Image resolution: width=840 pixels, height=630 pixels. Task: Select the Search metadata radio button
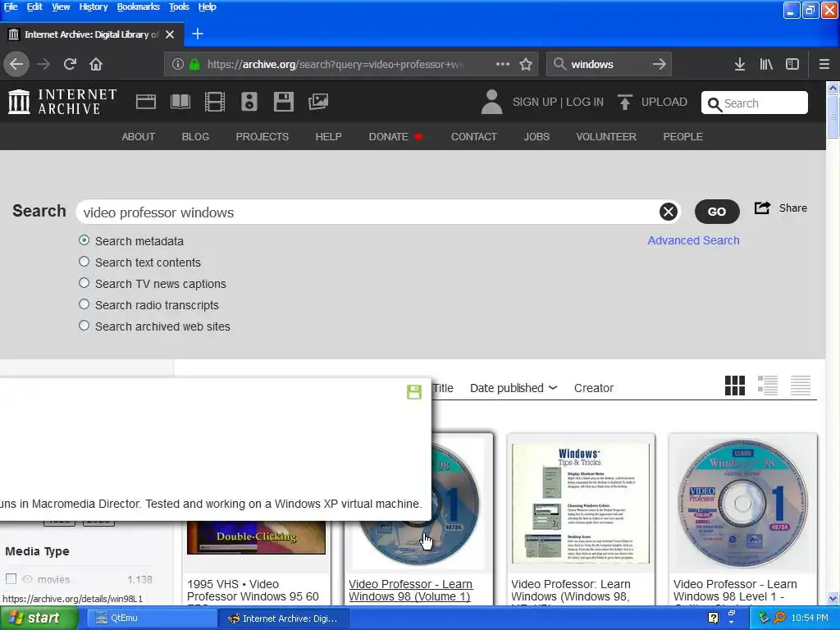click(x=84, y=240)
